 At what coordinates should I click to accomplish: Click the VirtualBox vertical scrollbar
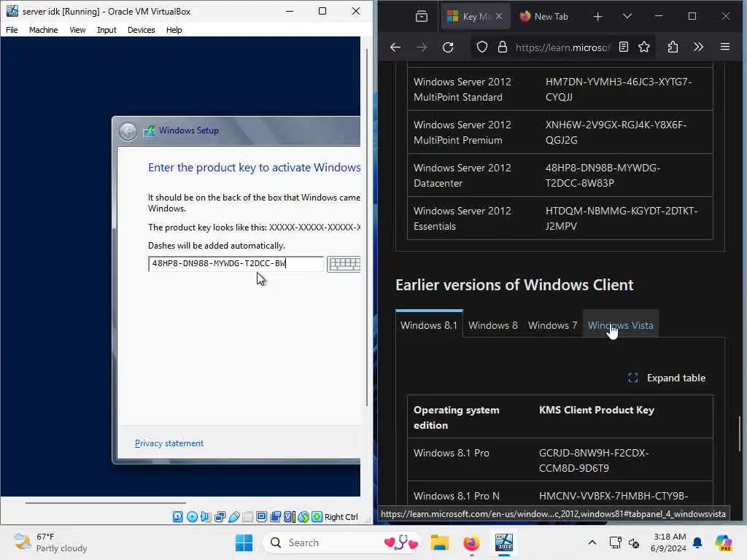click(366, 227)
